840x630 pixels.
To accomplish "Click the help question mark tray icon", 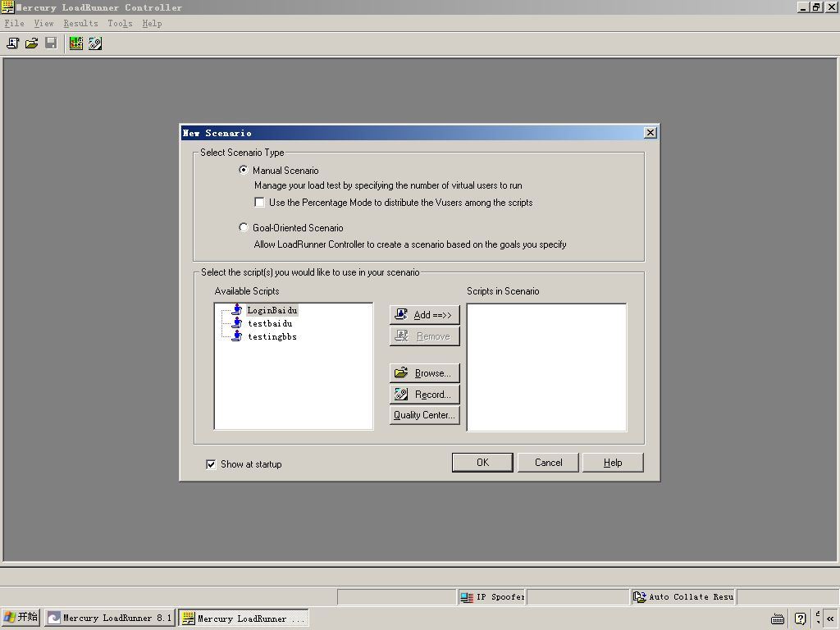I will pos(801,619).
